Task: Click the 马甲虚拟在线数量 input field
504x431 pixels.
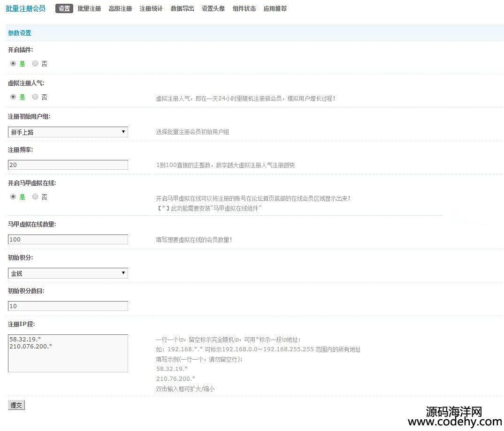Action: (68, 240)
